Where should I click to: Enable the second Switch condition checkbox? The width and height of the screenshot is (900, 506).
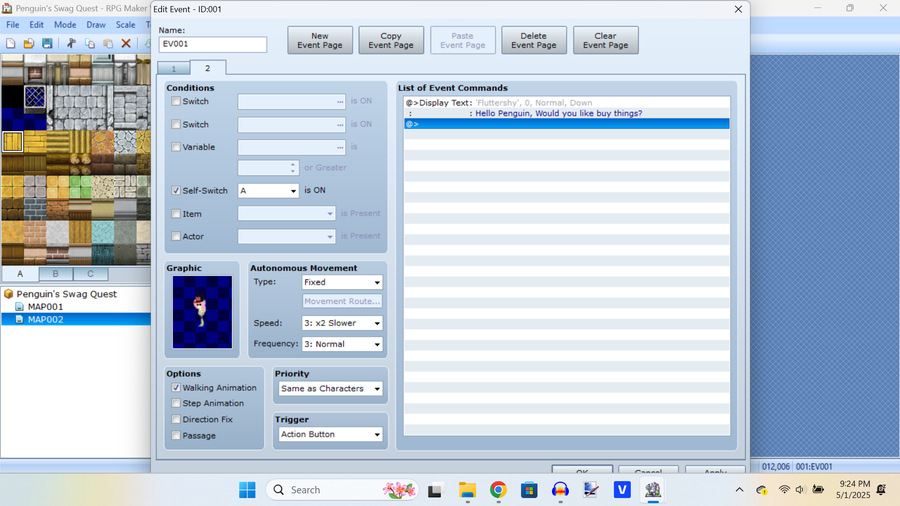(x=176, y=124)
